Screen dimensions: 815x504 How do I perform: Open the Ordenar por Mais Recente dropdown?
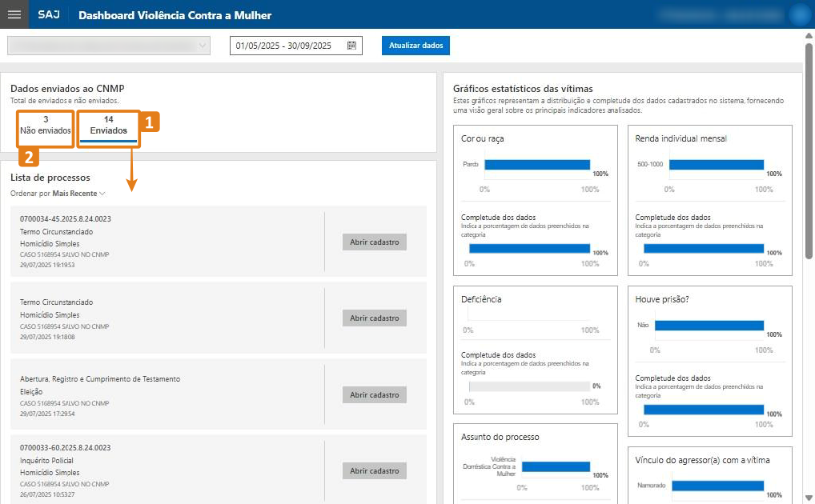tap(78, 194)
